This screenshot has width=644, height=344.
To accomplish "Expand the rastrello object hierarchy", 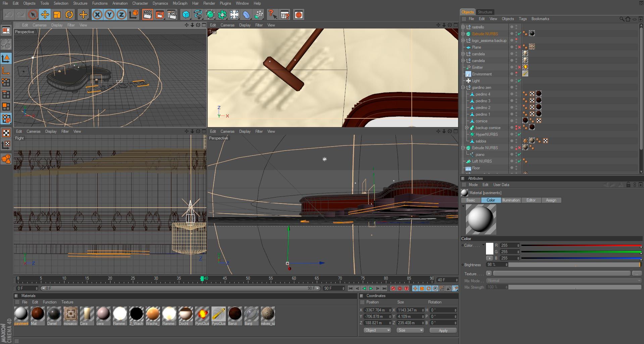I will (462, 27).
